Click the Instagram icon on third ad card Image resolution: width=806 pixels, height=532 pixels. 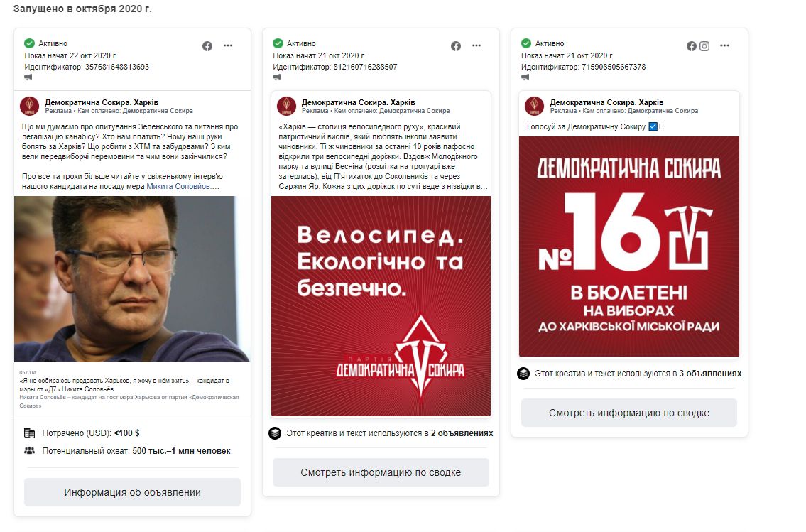pyautogui.click(x=704, y=46)
